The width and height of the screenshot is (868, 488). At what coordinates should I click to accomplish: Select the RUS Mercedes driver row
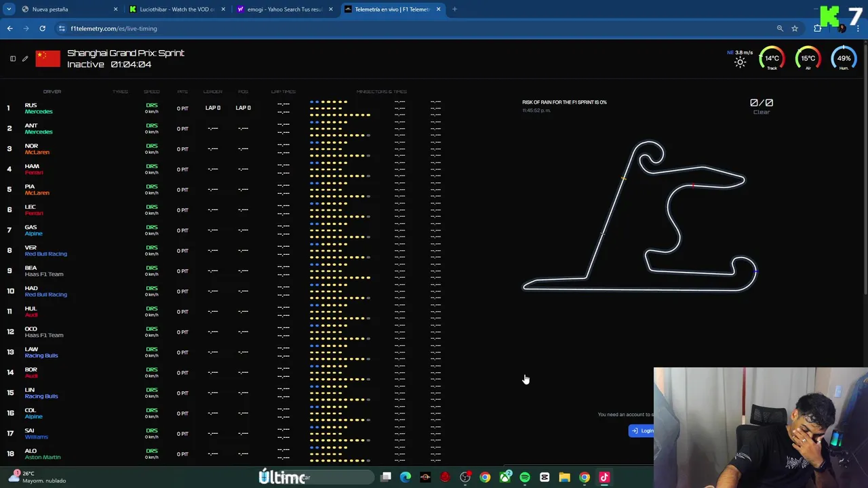coord(224,108)
